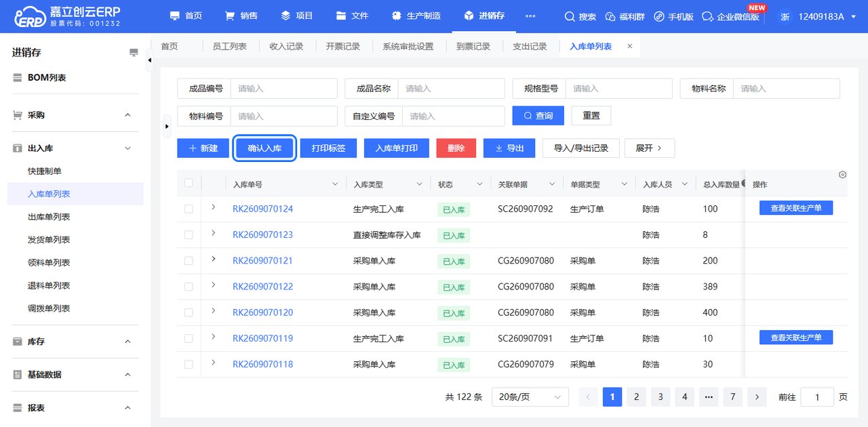Open the 首页 top menu
This screenshot has width=868, height=427.
[x=186, y=16]
